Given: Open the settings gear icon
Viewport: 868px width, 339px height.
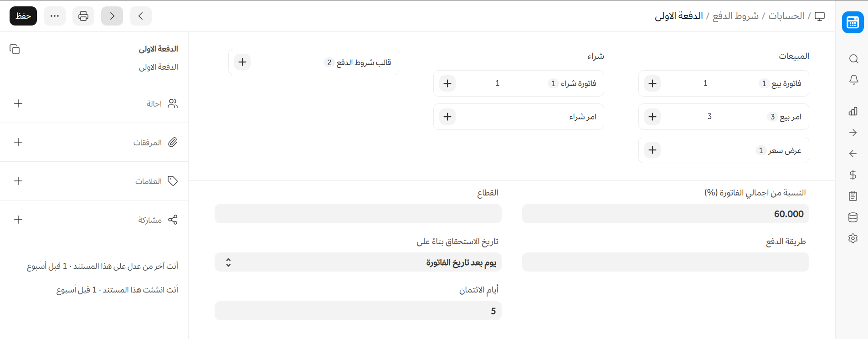Looking at the screenshot, I should tap(853, 238).
